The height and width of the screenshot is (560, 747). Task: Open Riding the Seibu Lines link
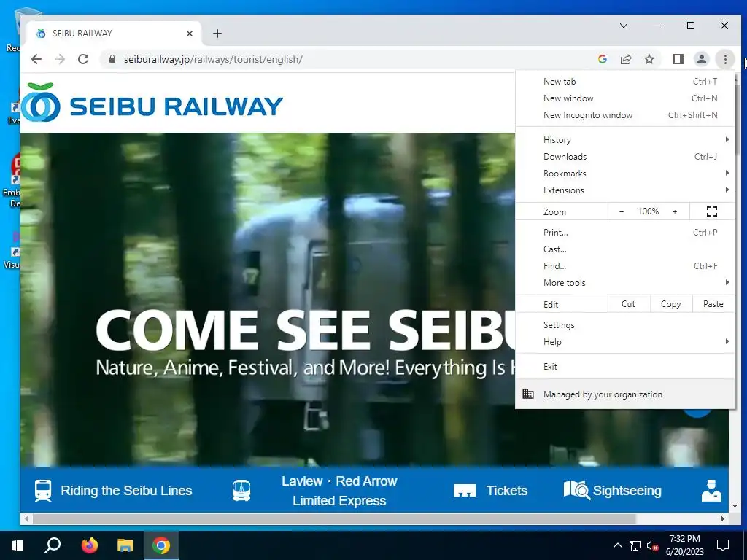pos(126,491)
